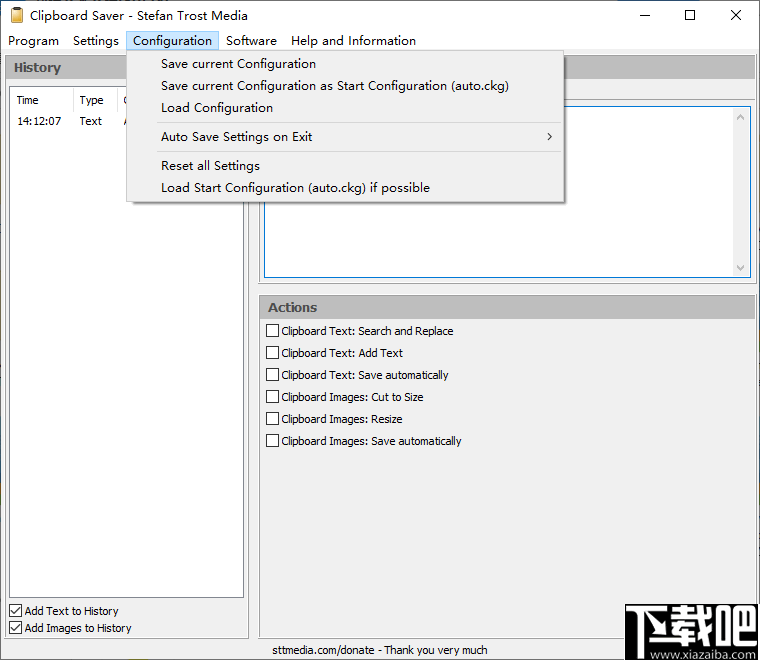Viewport: 760px width, 660px height.
Task: Select Save current Configuration
Action: [x=345, y=64]
